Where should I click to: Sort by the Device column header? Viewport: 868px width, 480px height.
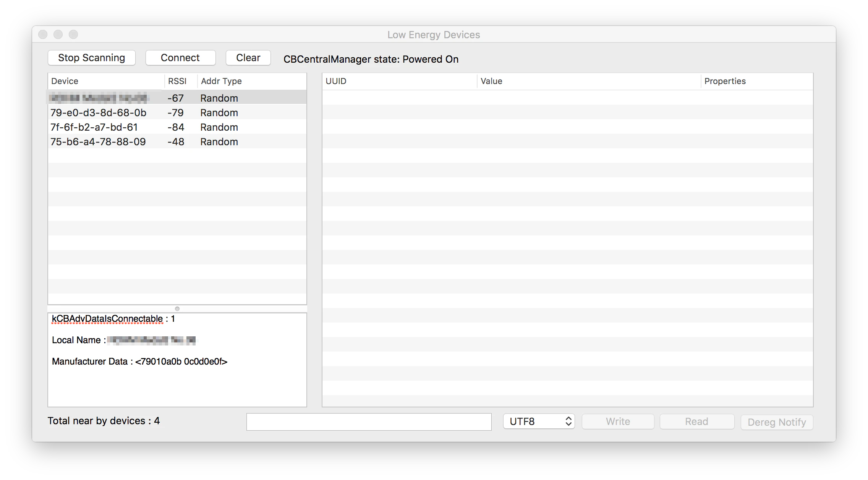coord(106,81)
